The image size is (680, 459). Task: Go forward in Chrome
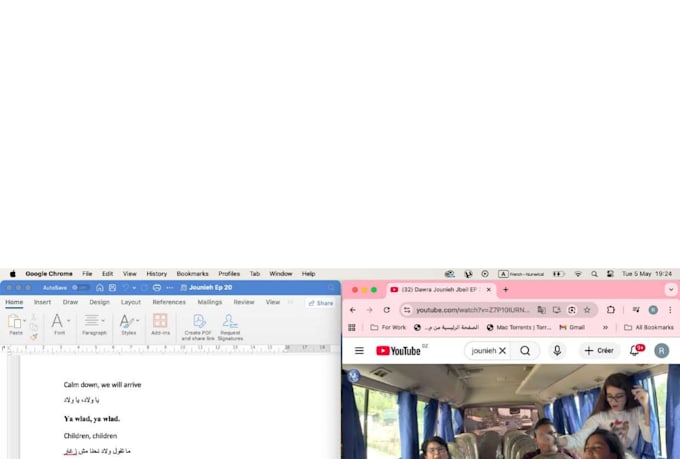click(369, 310)
